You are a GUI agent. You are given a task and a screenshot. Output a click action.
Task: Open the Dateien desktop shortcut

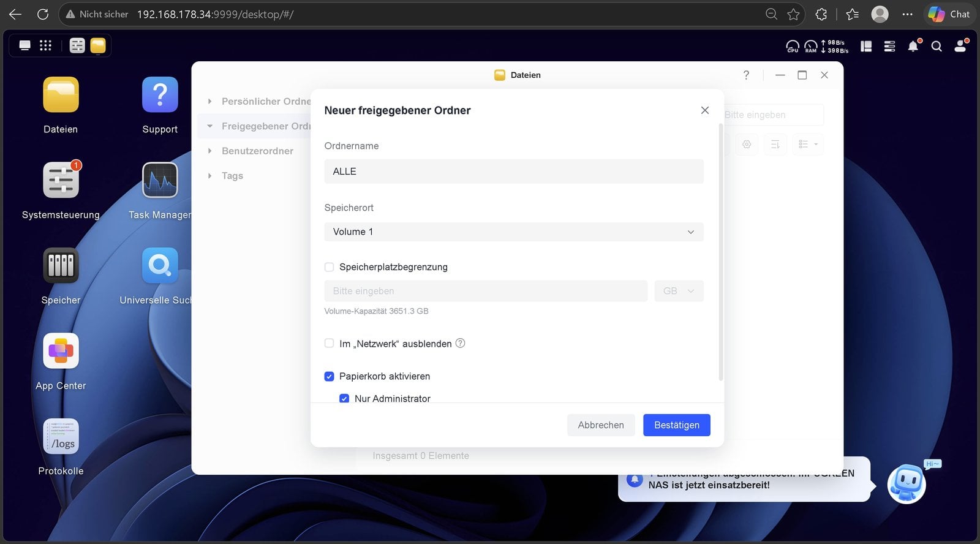tap(61, 95)
